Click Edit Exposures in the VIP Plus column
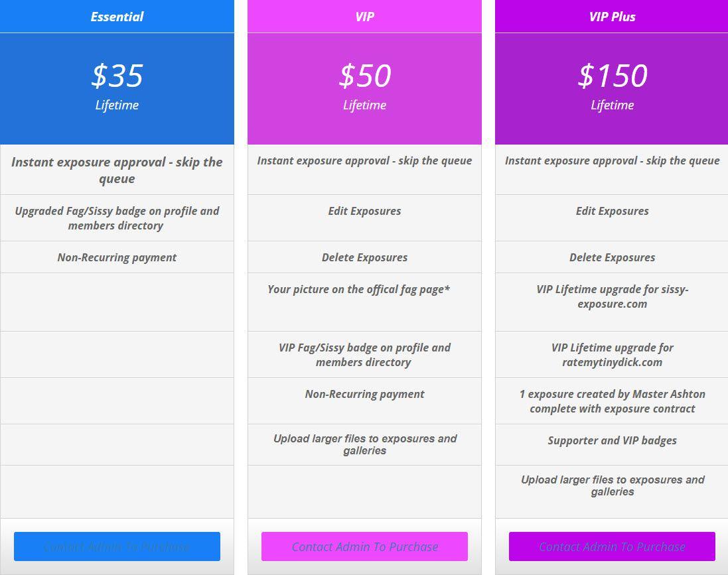This screenshot has width=728, height=575. (x=612, y=211)
